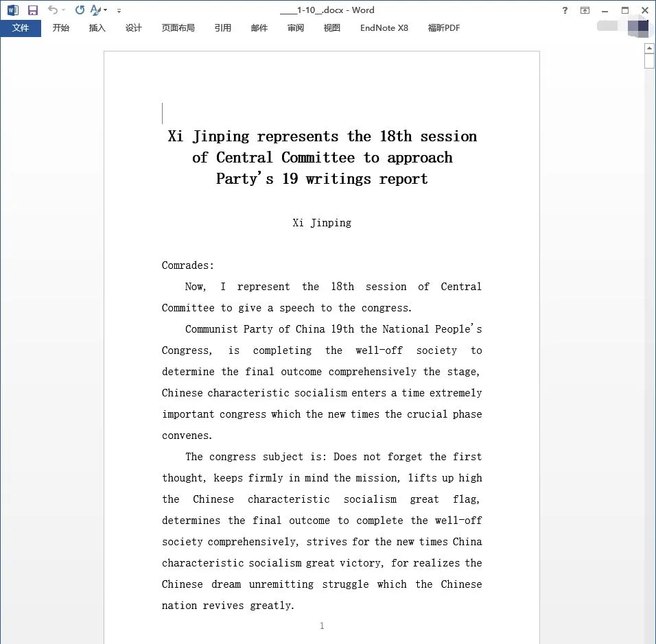Click the line ending 'a time extremely'

click(322, 393)
